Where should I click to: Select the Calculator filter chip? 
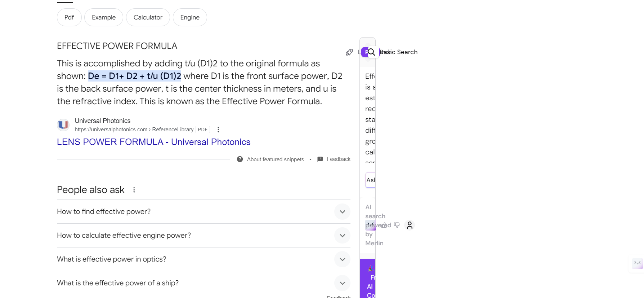pyautogui.click(x=148, y=17)
